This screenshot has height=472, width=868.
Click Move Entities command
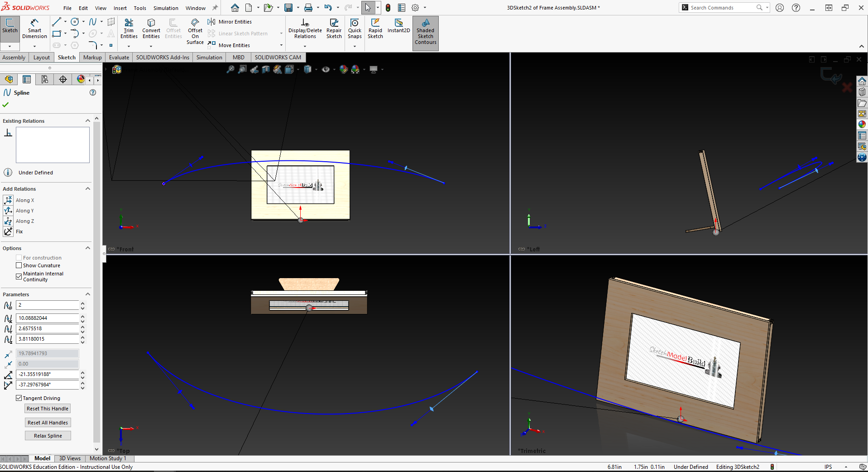(229, 45)
